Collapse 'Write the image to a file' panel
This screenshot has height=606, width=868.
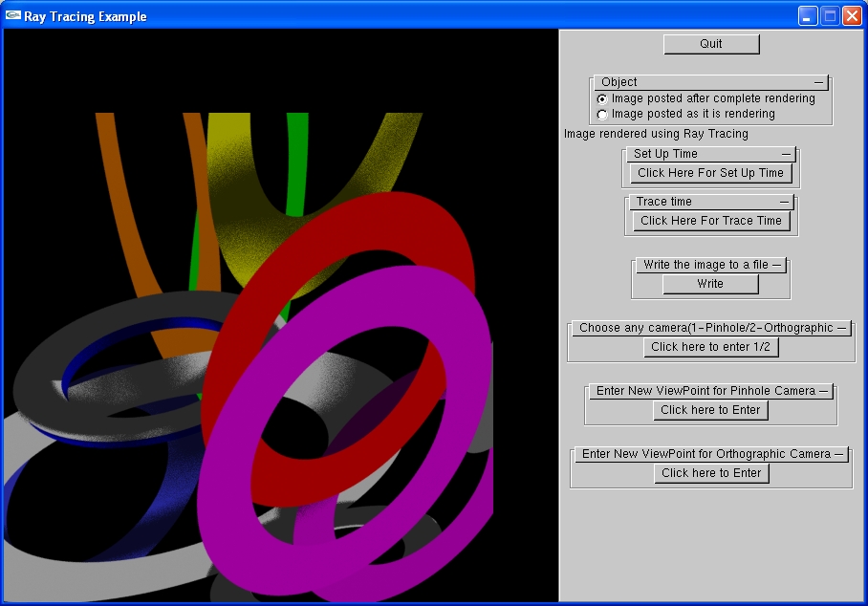[x=711, y=265]
